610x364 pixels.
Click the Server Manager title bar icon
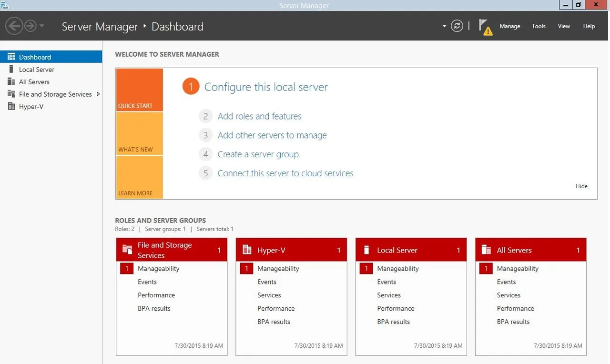pos(4,5)
